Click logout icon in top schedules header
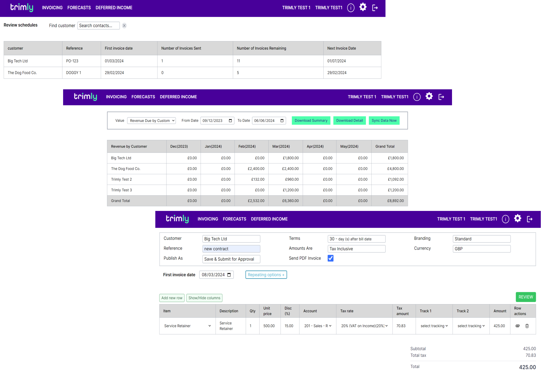This screenshot has height=392, width=543. 375,8
